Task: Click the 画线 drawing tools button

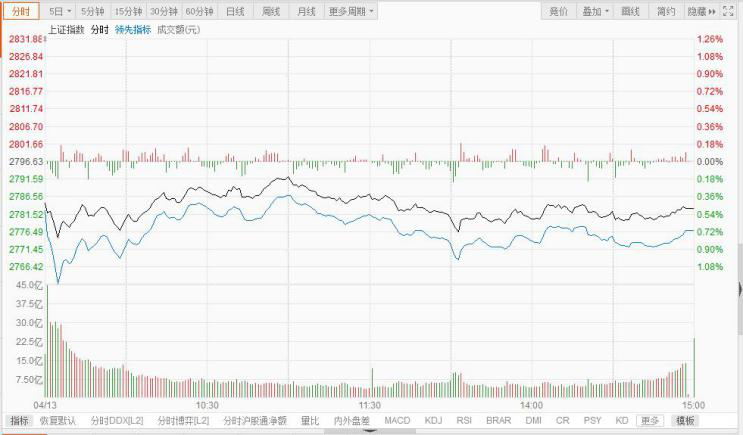Action: click(x=630, y=11)
